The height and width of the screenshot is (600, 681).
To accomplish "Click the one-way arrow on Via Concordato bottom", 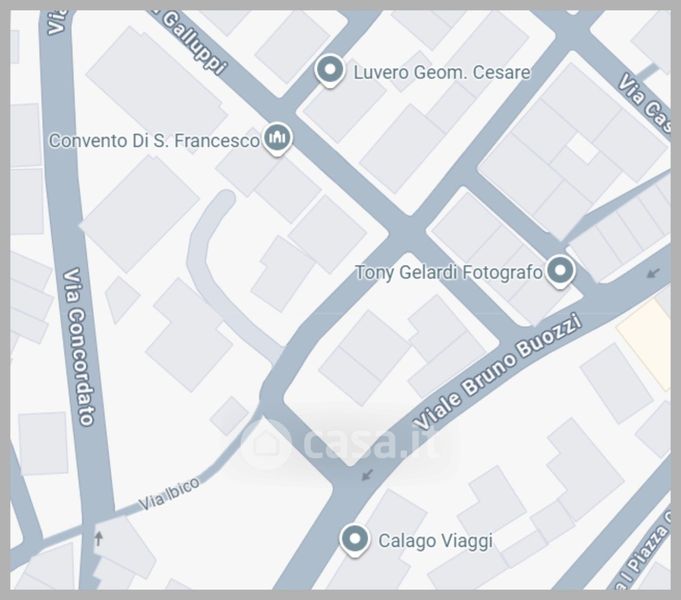I will [99, 538].
